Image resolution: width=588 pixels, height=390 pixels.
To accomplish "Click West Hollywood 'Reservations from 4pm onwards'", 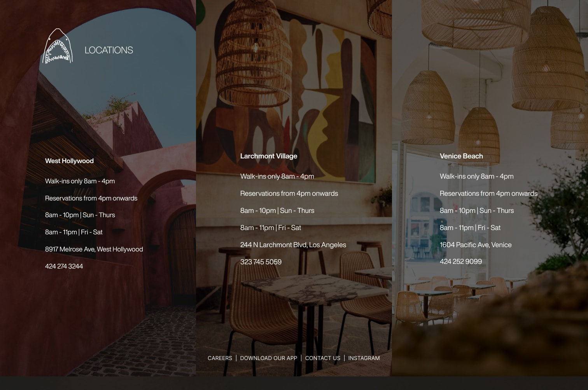I will click(x=91, y=198).
